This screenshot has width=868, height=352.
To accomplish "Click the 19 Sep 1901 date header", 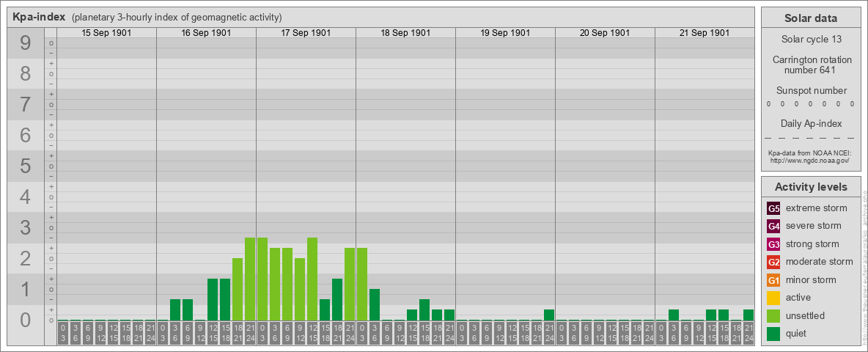I will 505,33.
